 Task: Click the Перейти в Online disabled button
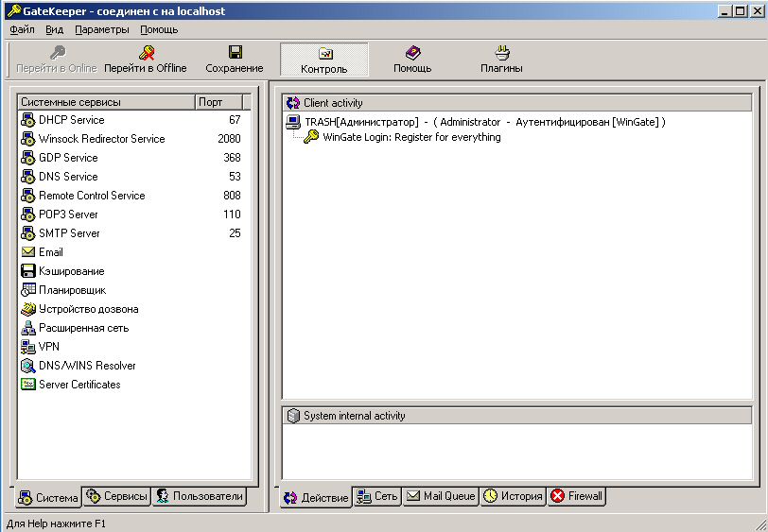(x=57, y=60)
